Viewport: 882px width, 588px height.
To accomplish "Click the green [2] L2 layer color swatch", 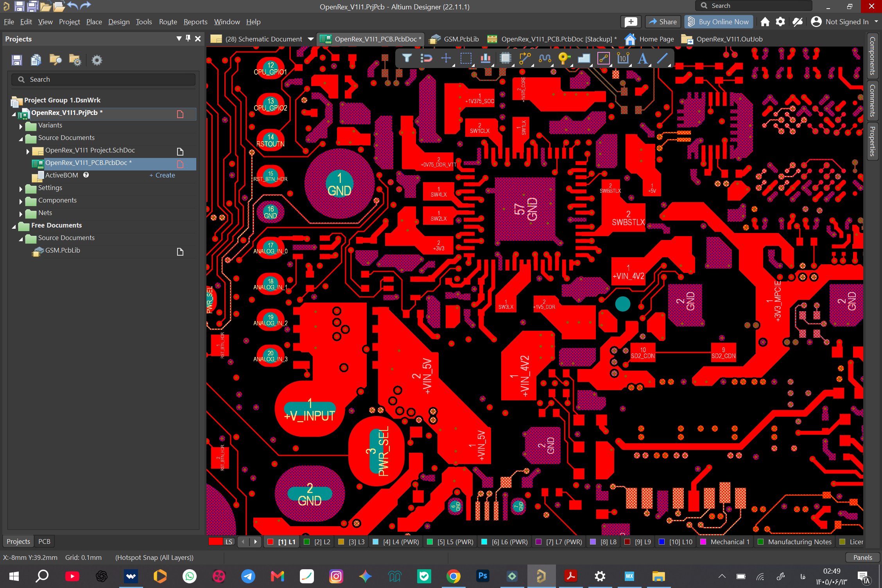I will (307, 542).
